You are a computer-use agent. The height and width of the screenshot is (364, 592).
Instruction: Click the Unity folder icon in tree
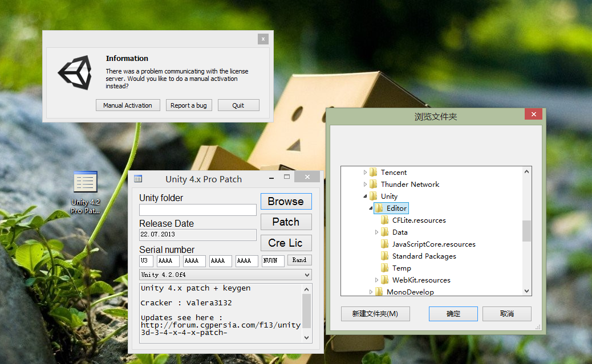374,196
